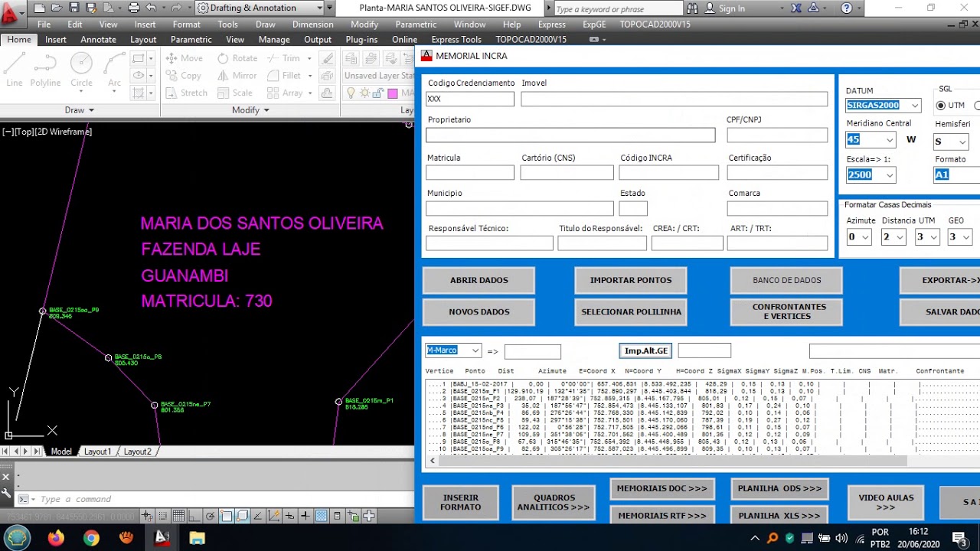980x551 pixels.
Task: Click the infocenter search binoculars icon
Action: tap(693, 8)
